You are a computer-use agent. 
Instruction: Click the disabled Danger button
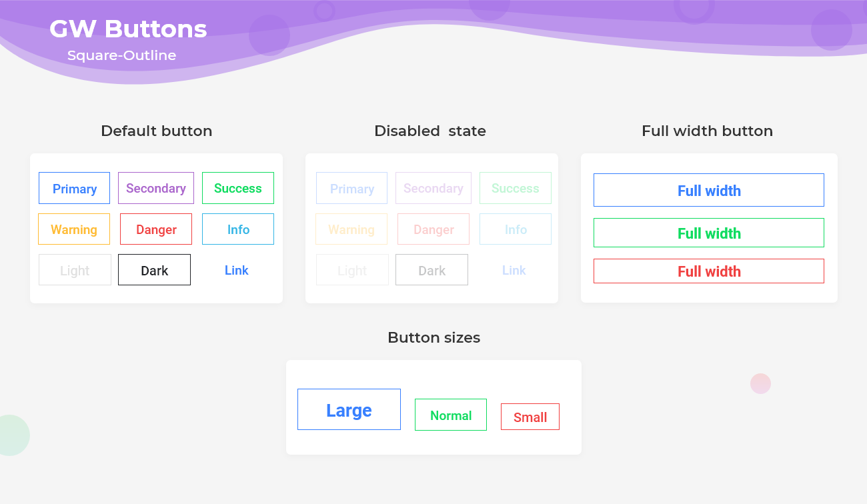point(433,229)
